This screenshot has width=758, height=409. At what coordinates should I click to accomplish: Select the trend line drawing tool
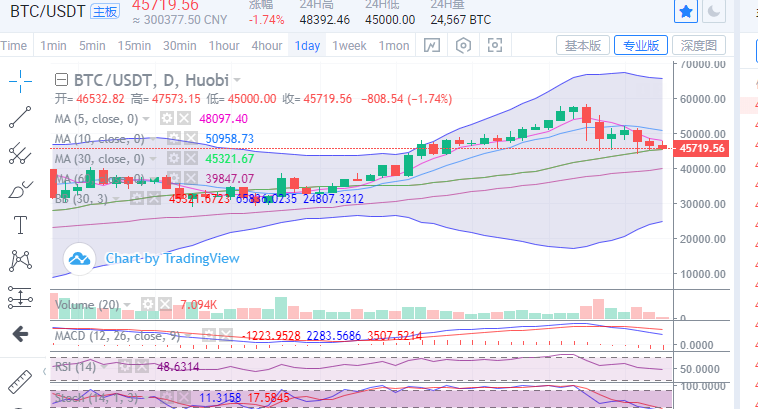(20, 117)
